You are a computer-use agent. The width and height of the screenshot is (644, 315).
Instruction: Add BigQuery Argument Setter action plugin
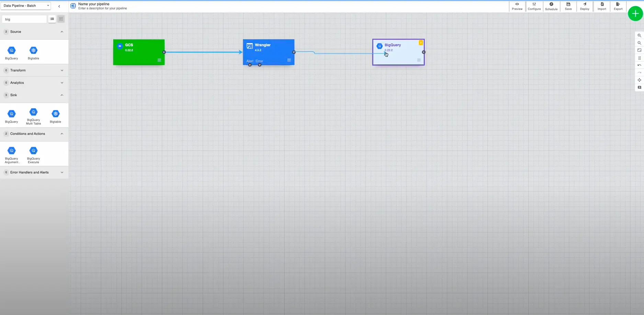pyautogui.click(x=12, y=155)
